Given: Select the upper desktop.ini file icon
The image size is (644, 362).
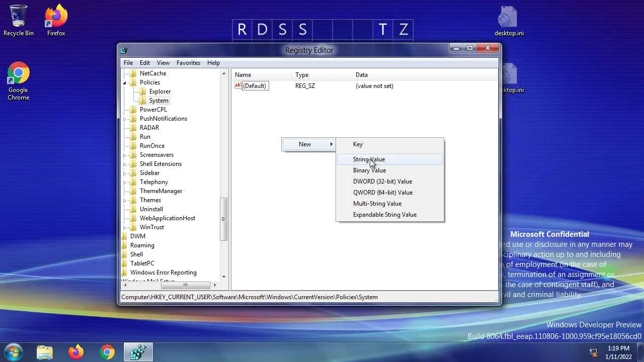Looking at the screenshot, I should click(x=509, y=20).
